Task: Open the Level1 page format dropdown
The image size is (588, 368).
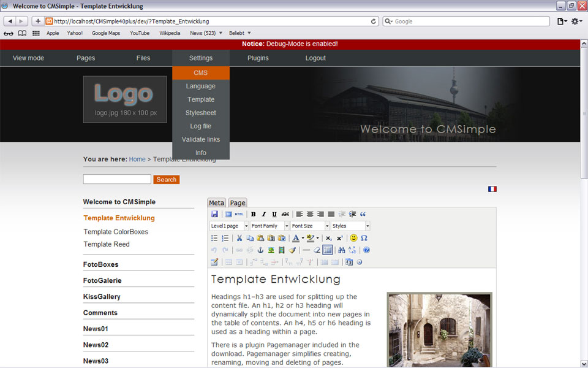Action: (228, 226)
